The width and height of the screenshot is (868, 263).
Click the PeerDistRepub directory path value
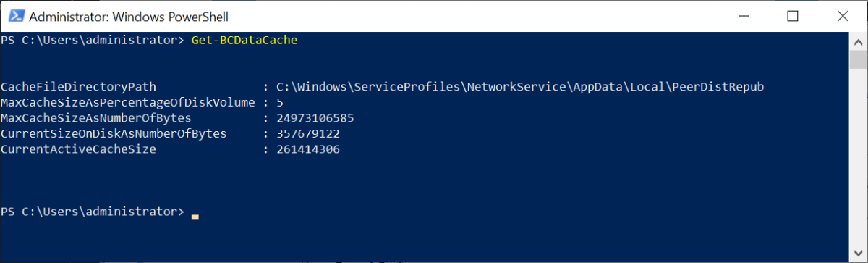click(520, 87)
